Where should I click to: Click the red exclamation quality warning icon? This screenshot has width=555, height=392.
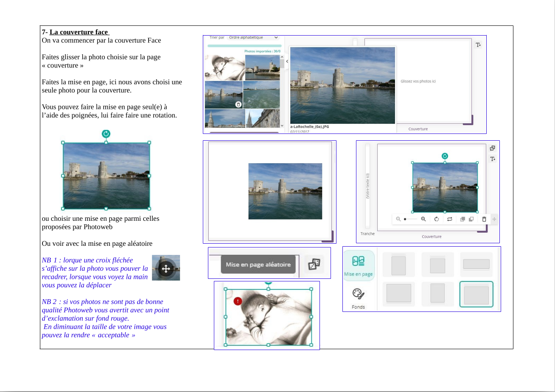pyautogui.click(x=238, y=301)
